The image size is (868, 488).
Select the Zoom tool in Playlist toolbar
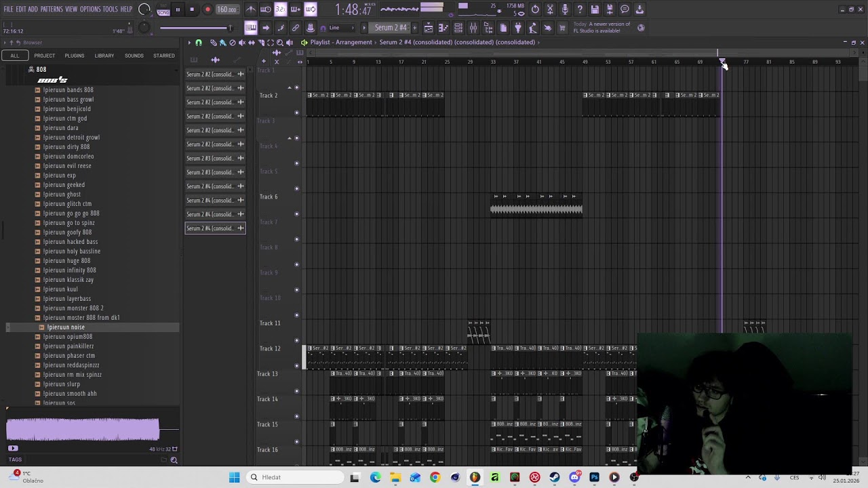280,43
